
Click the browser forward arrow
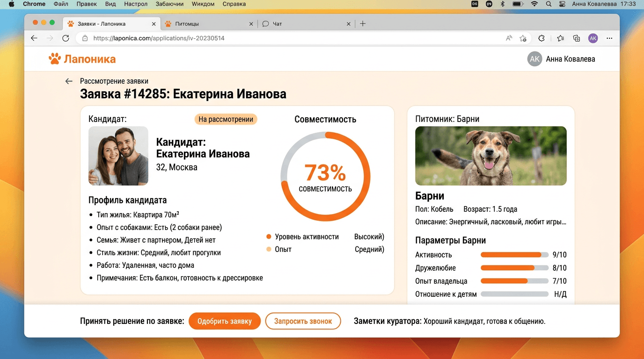click(x=50, y=38)
